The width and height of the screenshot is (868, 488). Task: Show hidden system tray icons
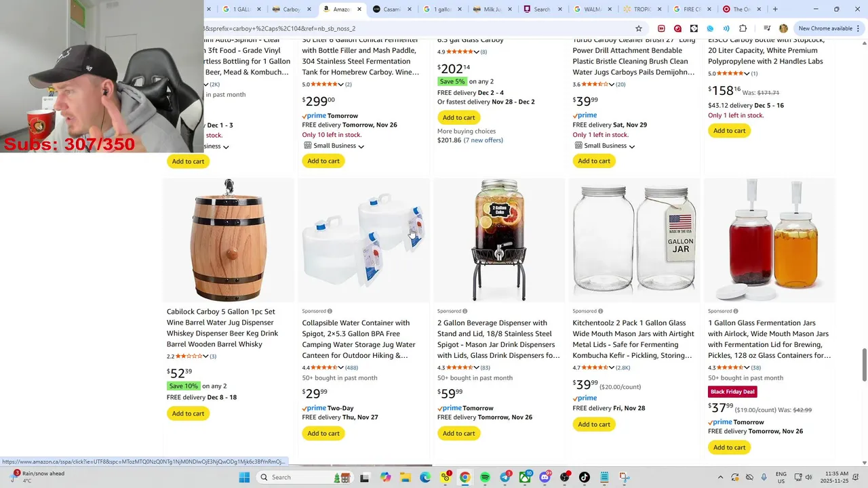pyautogui.click(x=720, y=477)
